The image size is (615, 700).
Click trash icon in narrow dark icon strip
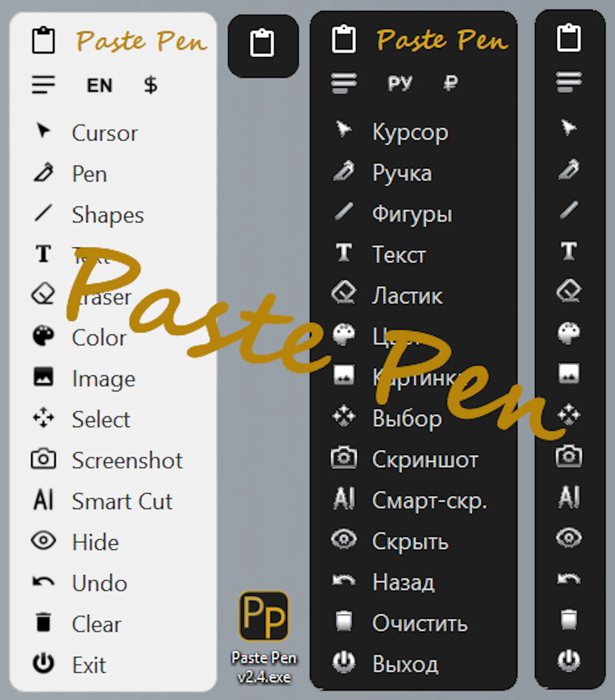click(x=569, y=620)
